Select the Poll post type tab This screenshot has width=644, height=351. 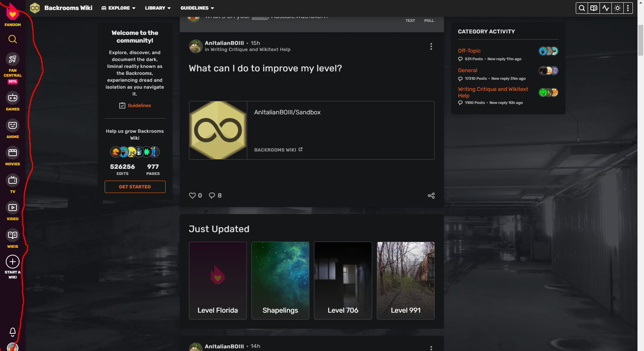tap(429, 21)
